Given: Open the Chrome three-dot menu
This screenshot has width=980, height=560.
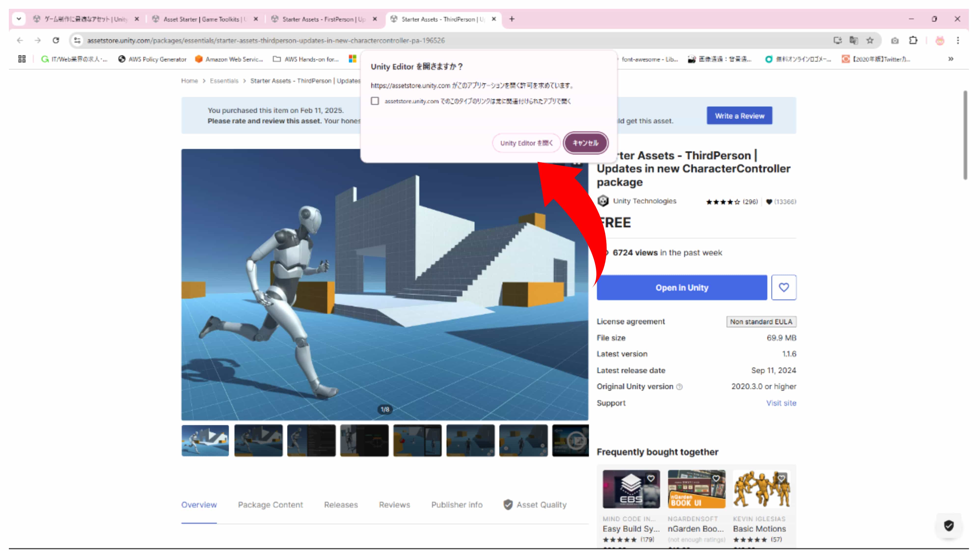Looking at the screenshot, I should point(958,40).
